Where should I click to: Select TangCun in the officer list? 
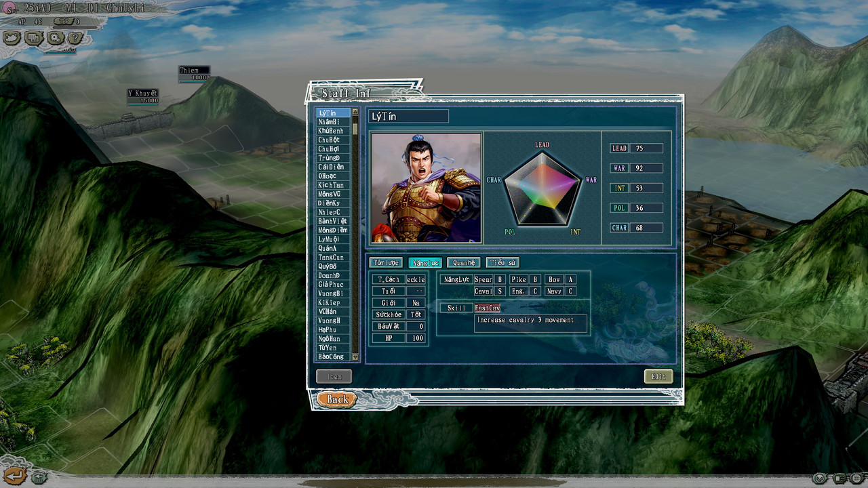click(333, 258)
